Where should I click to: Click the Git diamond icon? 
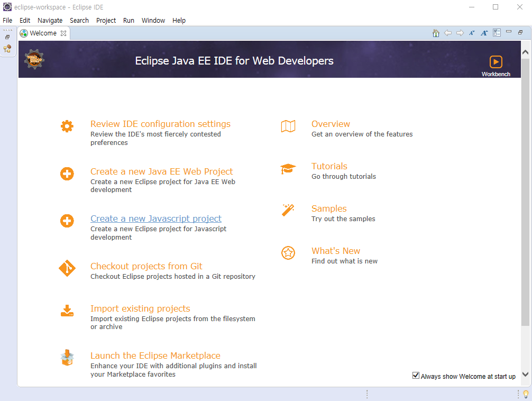pyautogui.click(x=67, y=268)
